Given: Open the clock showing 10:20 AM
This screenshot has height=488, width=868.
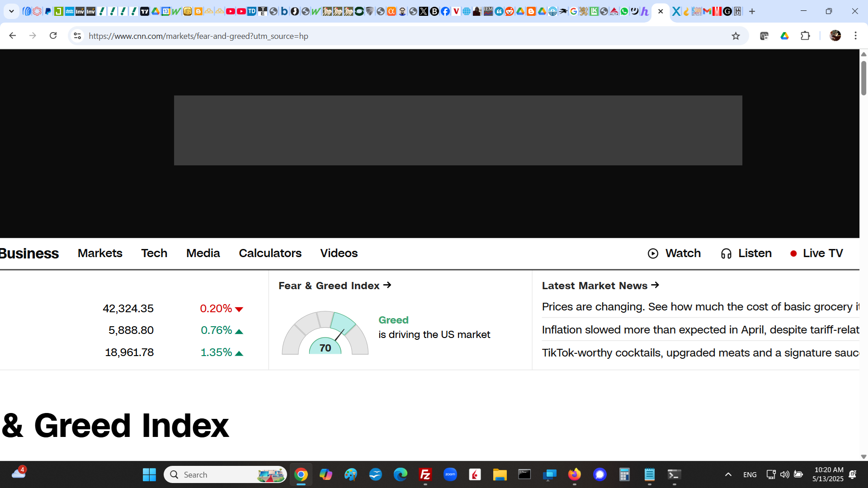Looking at the screenshot, I should point(828,474).
